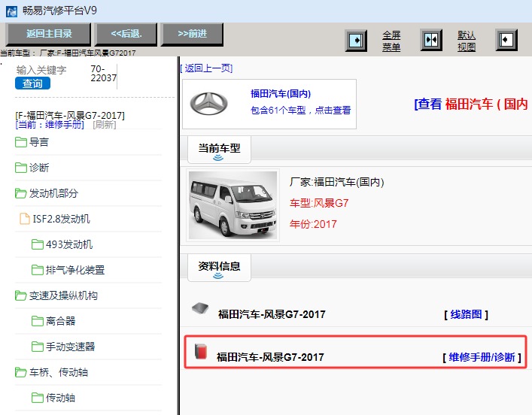
Task: Go forward with >>前进 button
Action: click(192, 34)
